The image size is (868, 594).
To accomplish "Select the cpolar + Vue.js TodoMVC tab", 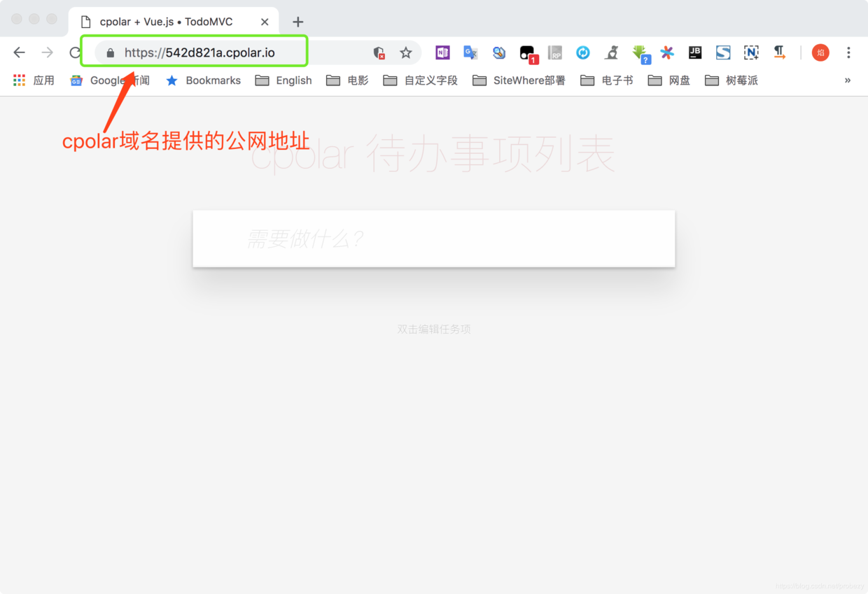I will (174, 22).
